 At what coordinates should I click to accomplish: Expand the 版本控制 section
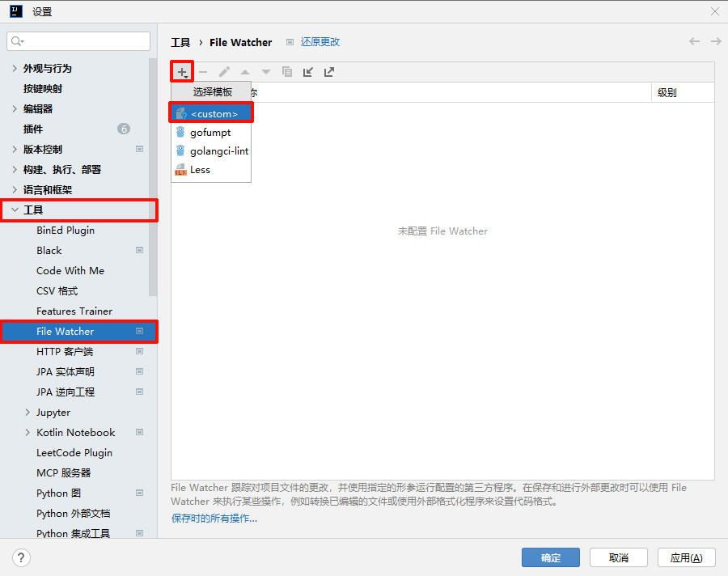[15, 149]
